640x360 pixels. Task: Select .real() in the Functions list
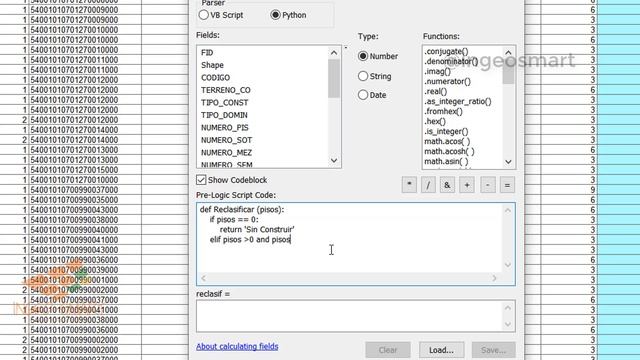point(436,91)
